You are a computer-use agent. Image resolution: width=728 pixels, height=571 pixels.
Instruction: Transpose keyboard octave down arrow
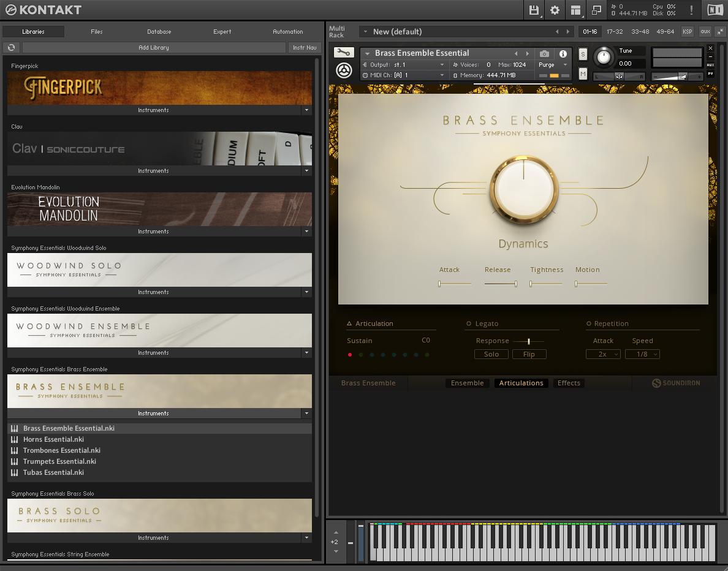[x=336, y=551]
